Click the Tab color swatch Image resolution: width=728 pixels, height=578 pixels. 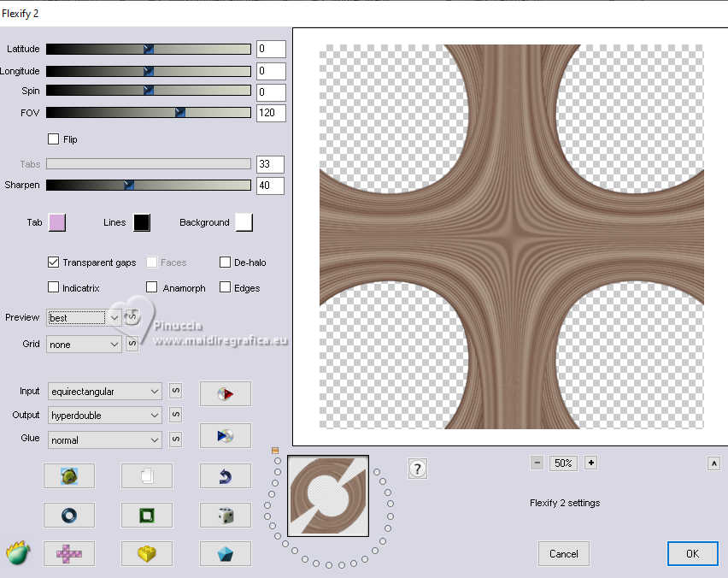pos(57,222)
